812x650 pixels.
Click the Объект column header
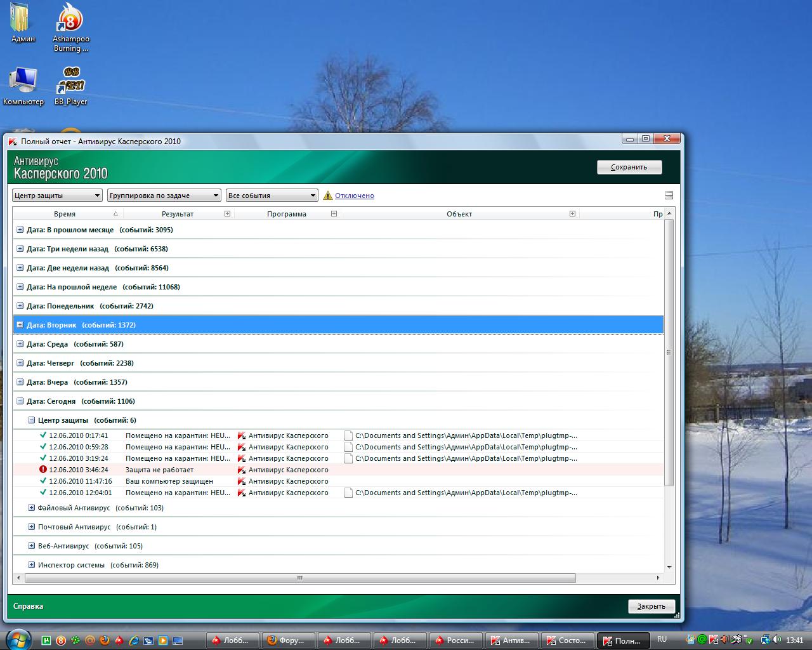pos(459,214)
